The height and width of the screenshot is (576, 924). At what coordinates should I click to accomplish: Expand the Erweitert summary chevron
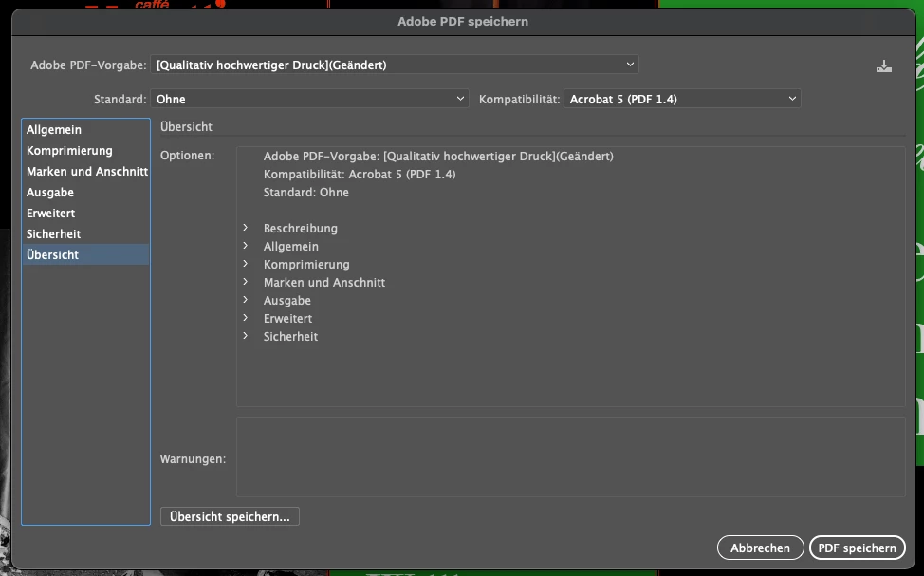pos(245,318)
